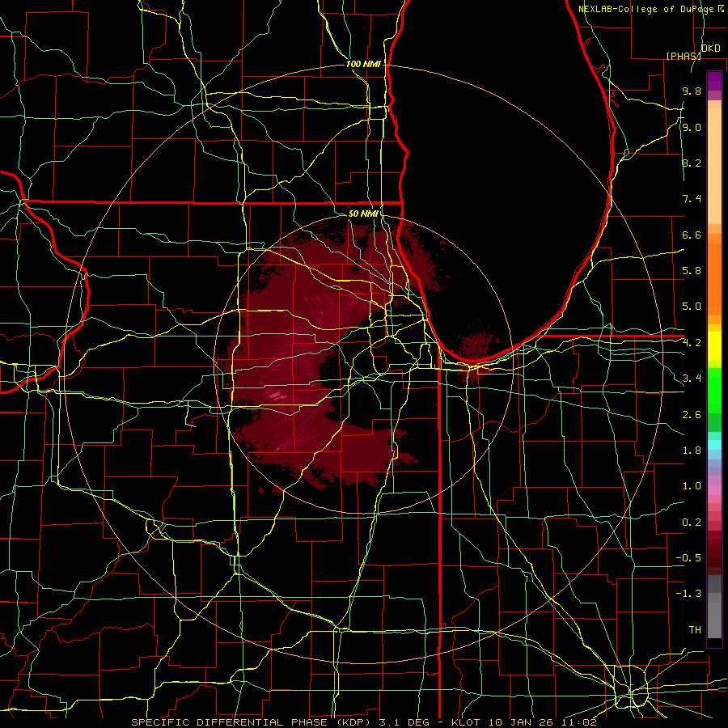Click the [PHAS] label above the color scale
This screenshot has height=728, width=728.
point(684,56)
